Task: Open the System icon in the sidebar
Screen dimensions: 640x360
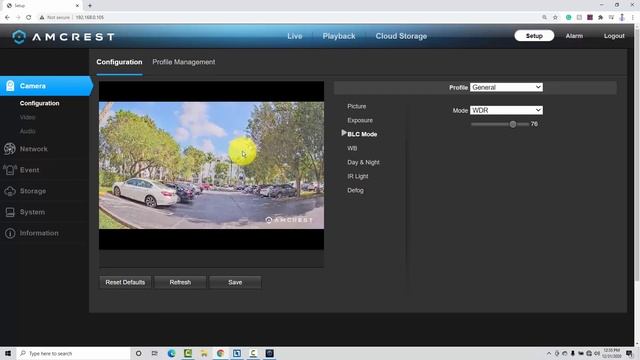Action: 10,212
